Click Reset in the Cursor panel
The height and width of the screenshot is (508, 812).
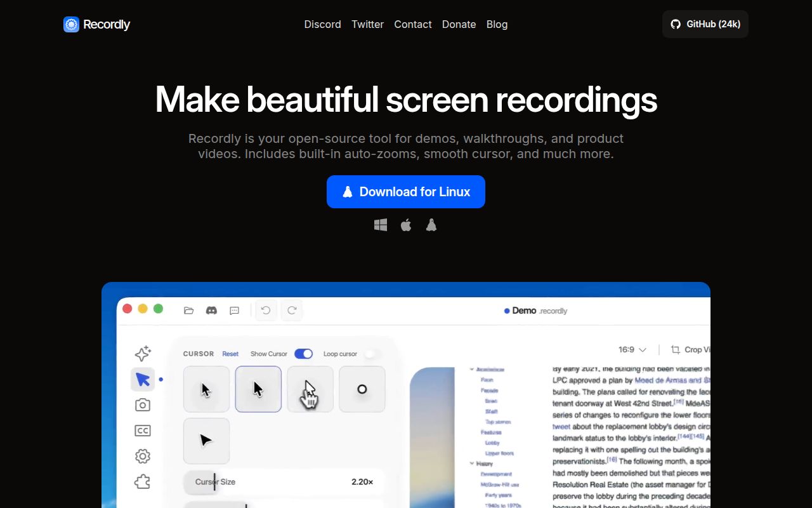230,354
